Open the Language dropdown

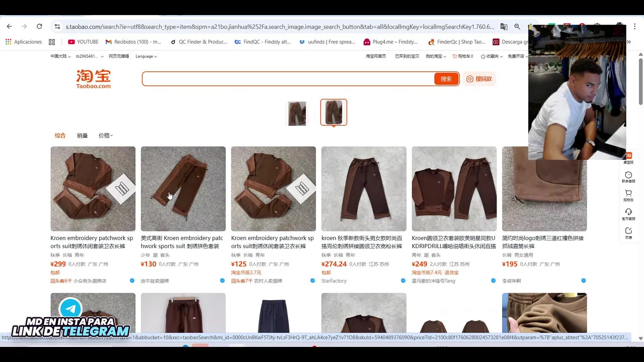click(x=146, y=56)
